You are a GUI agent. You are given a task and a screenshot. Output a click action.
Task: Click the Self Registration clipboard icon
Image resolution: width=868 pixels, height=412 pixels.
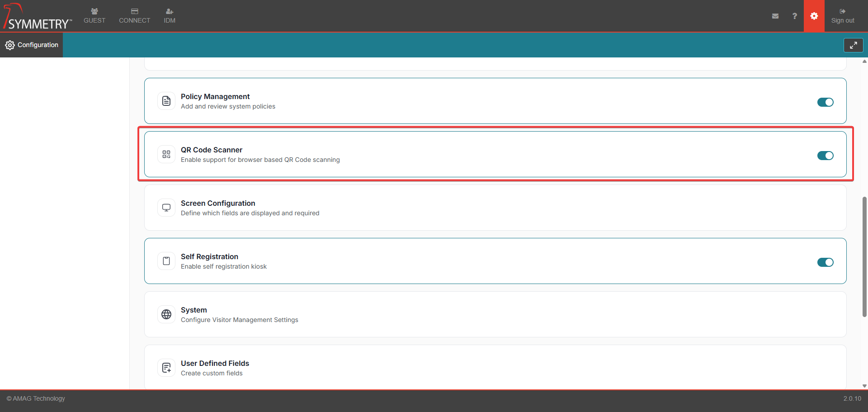click(166, 261)
